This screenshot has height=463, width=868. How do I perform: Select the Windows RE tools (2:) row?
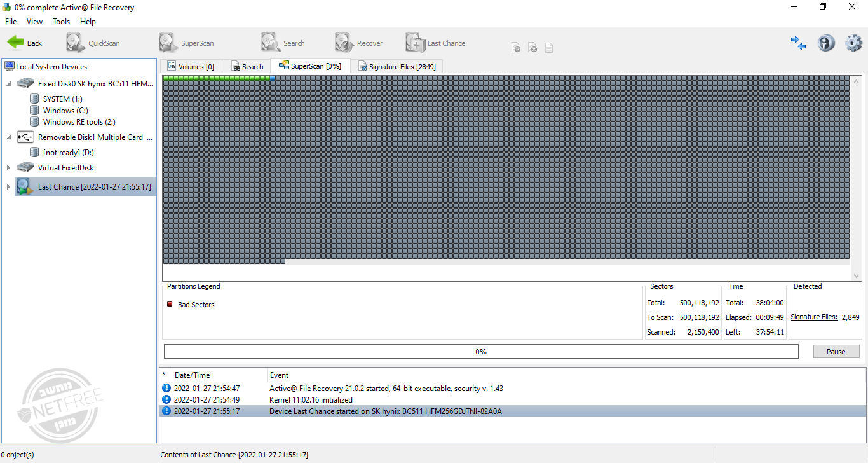point(79,121)
